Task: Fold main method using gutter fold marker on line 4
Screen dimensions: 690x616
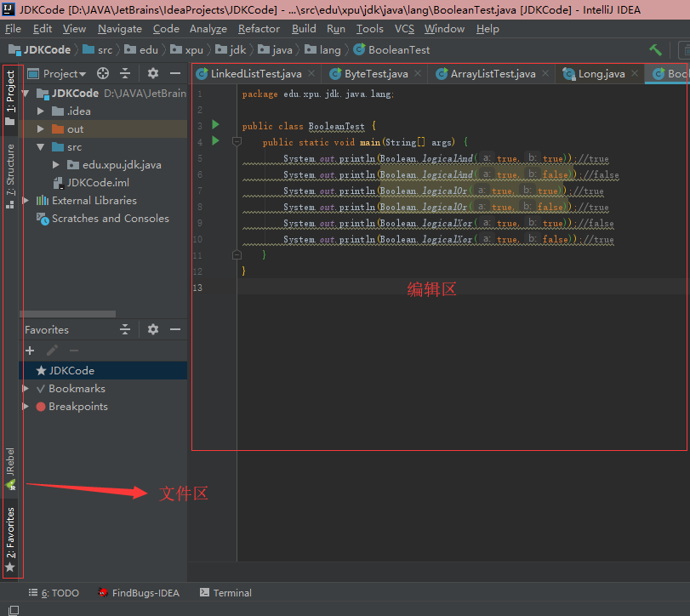Action: tap(237, 141)
